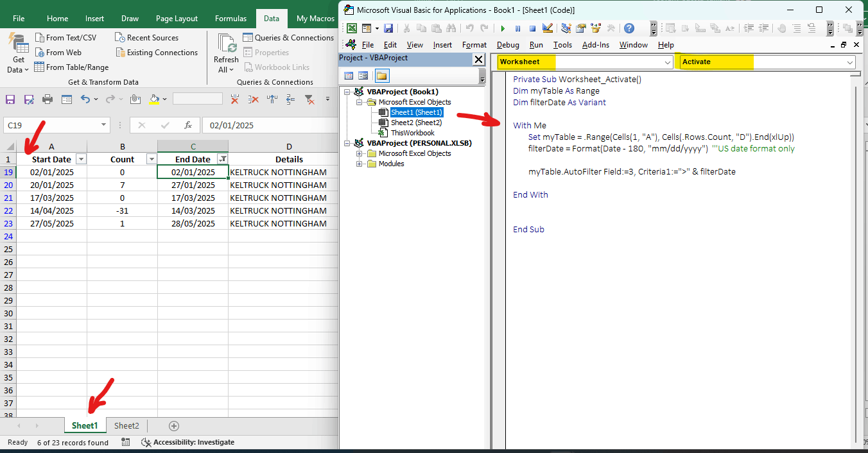This screenshot has width=868, height=453.
Task: Select row header 20
Action: pyautogui.click(x=8, y=185)
